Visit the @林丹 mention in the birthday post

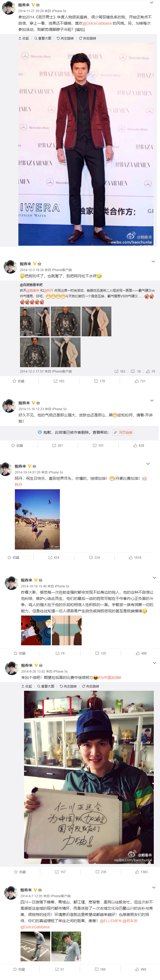tap(18, 485)
